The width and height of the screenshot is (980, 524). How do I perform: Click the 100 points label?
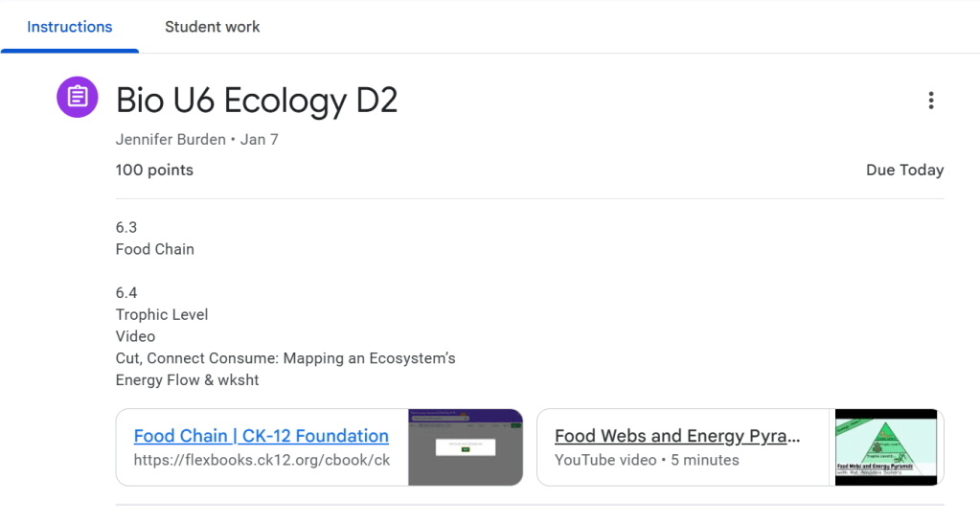[x=154, y=171]
